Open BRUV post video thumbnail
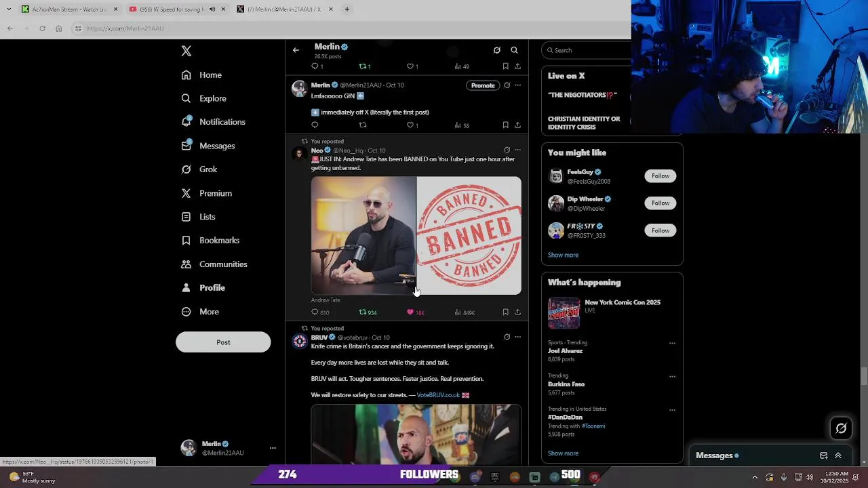Viewport: 868px width, 488px height. point(416,434)
